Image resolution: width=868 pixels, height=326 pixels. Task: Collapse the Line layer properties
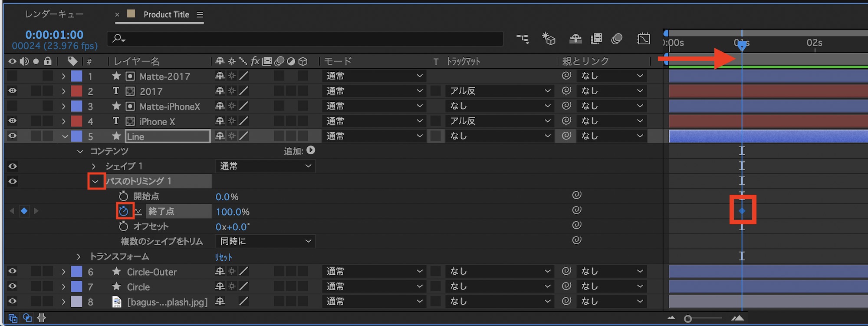click(65, 136)
